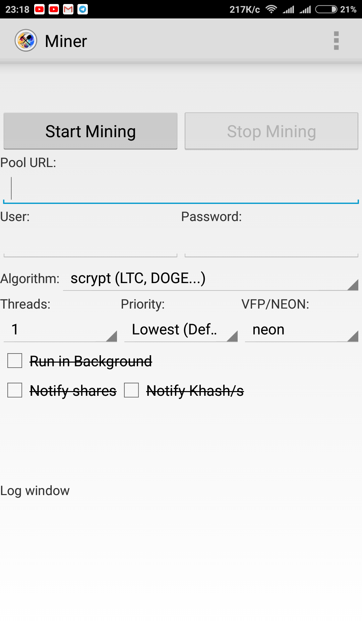Screen dimensions: 362x644
Task: Tap the second YouTube notification icon
Action: (54, 9)
